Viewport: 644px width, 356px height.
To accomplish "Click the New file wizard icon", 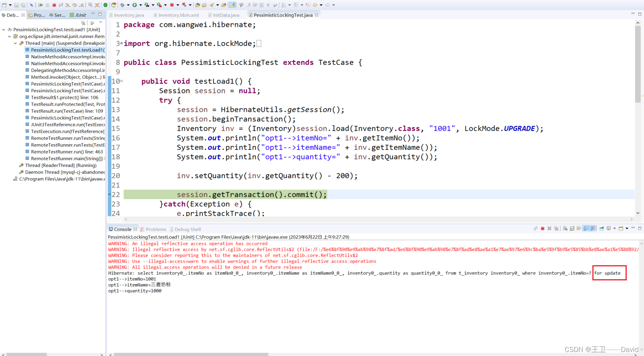I will click(4, 5).
